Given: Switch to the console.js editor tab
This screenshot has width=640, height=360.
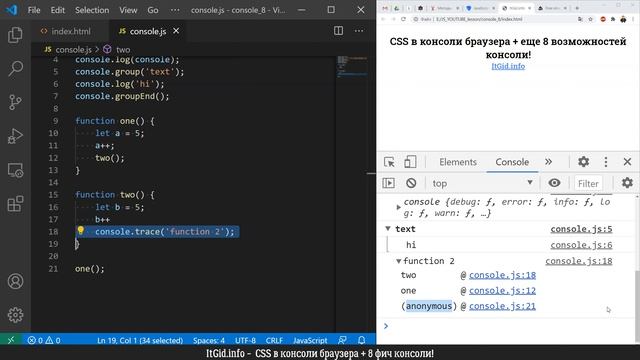Looking at the screenshot, I should pos(147,31).
